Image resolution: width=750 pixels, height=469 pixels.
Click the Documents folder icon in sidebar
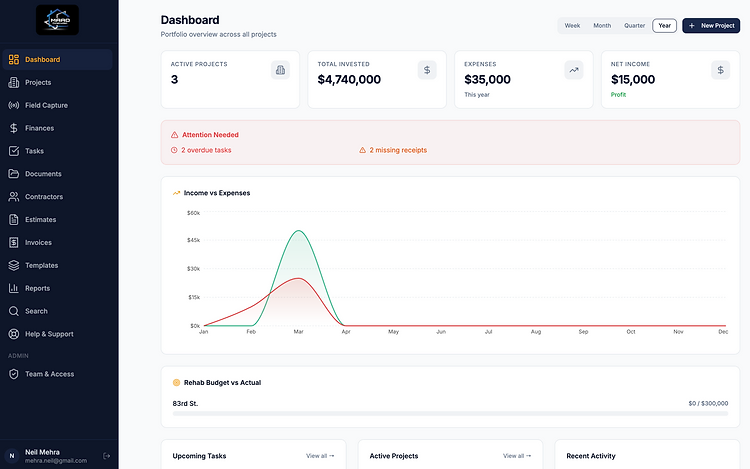[13, 174]
